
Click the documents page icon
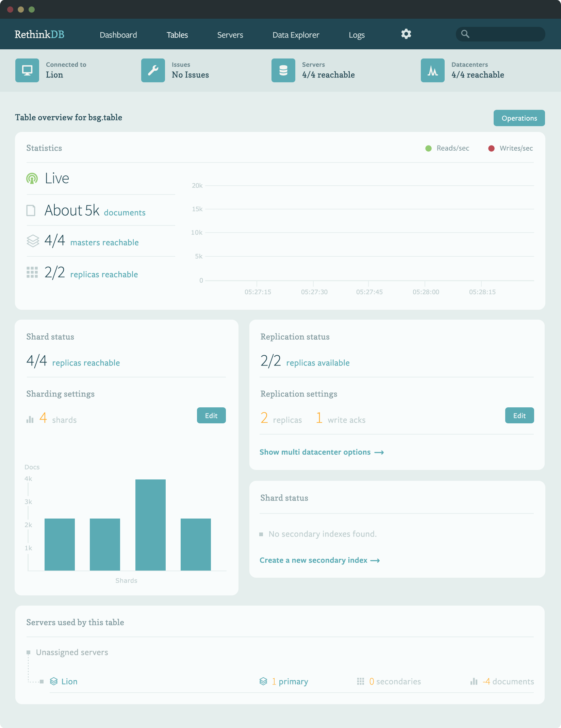(31, 210)
